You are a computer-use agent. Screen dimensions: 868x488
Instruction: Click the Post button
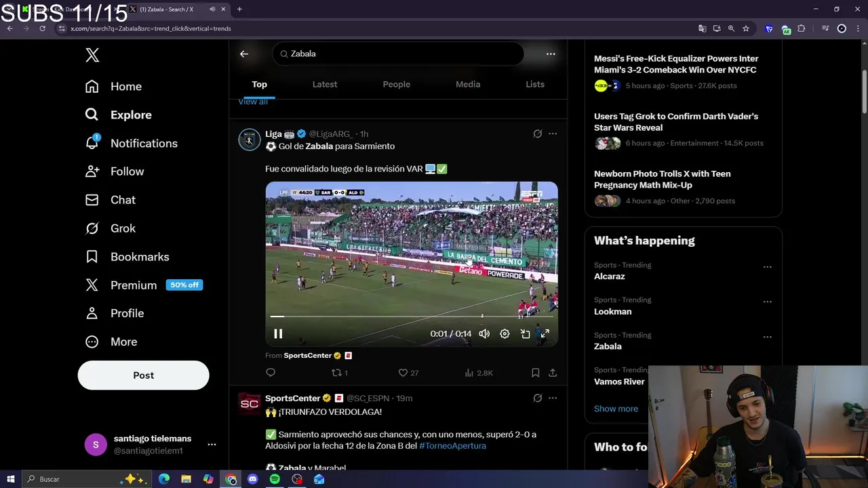[143, 375]
